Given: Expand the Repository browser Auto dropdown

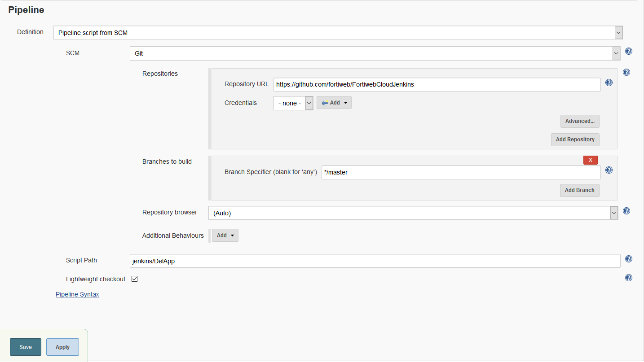Looking at the screenshot, I should (x=413, y=213).
